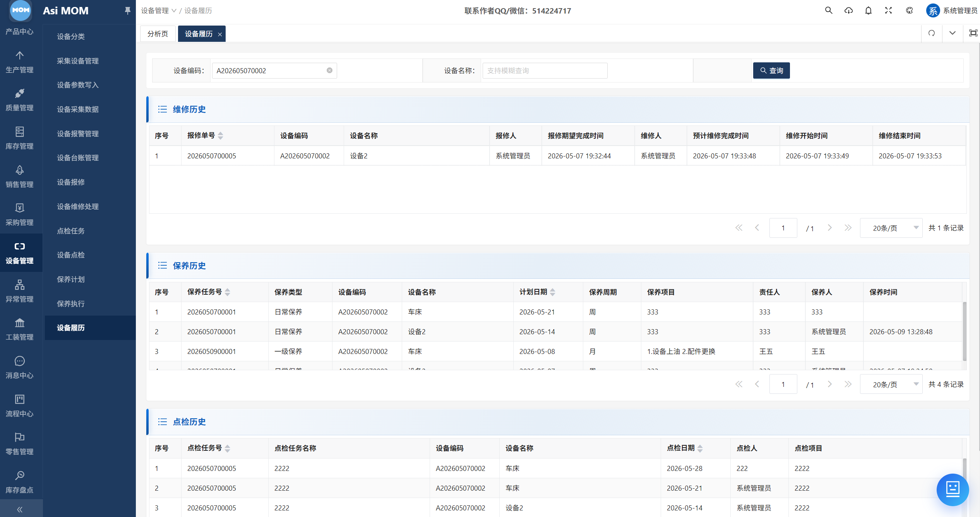Open 保养历史 page size 20条/页 dropdown

pyautogui.click(x=891, y=384)
